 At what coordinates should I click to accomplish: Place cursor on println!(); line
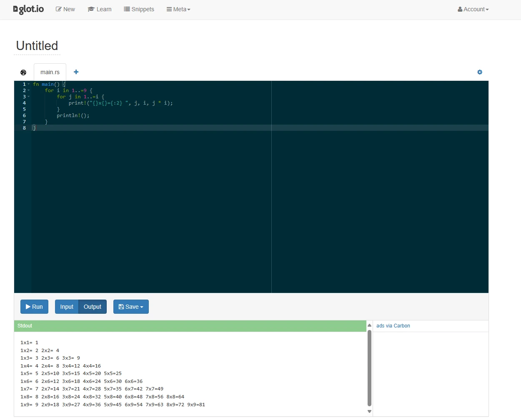pyautogui.click(x=73, y=115)
